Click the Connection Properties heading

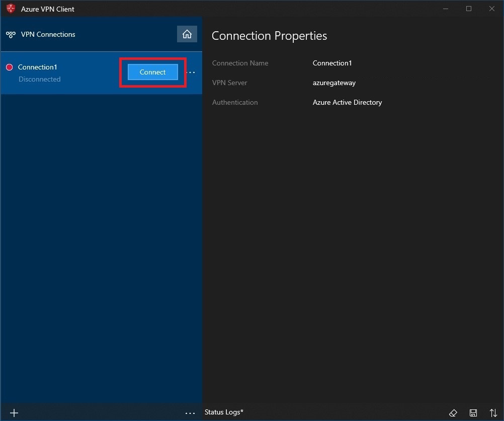tap(269, 36)
